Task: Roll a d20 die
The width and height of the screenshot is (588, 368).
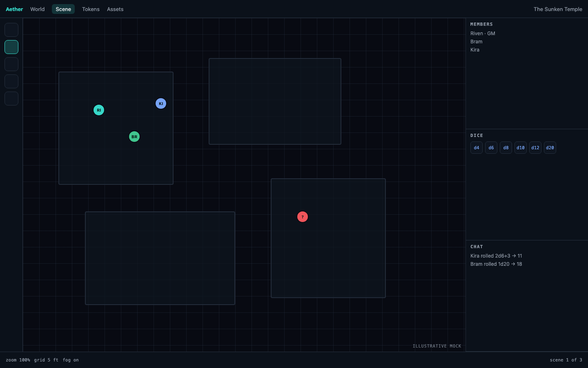Action: 550,148
